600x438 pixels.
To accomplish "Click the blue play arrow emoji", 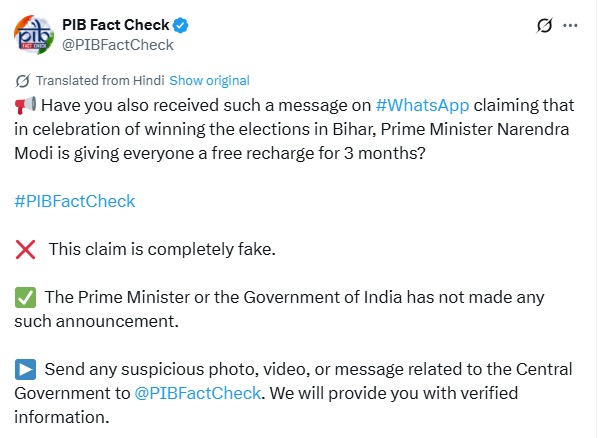I will point(24,369).
